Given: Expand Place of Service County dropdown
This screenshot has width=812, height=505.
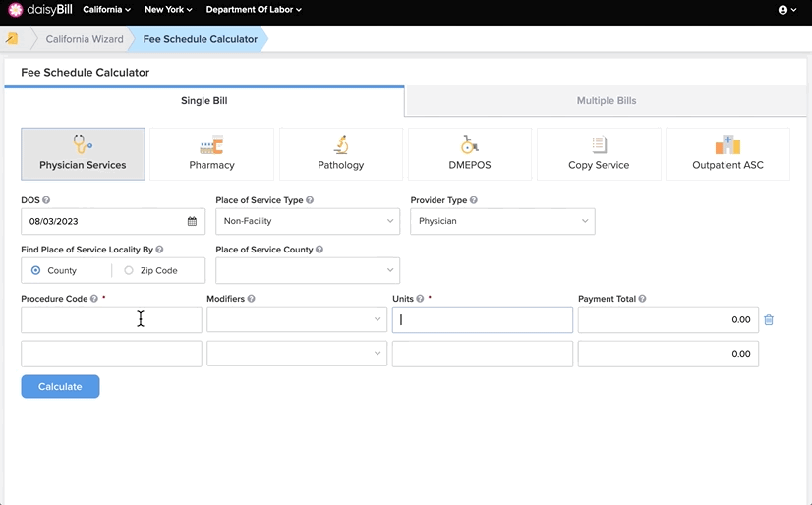Looking at the screenshot, I should (x=308, y=270).
